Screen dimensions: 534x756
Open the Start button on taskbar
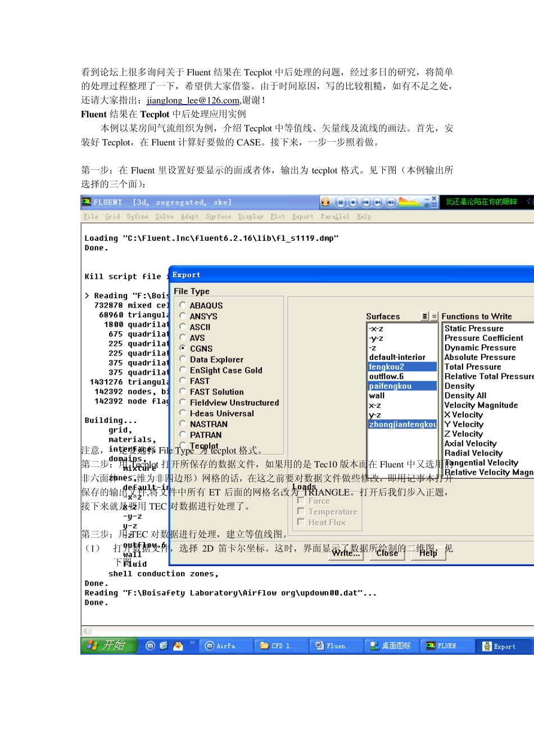[109, 646]
